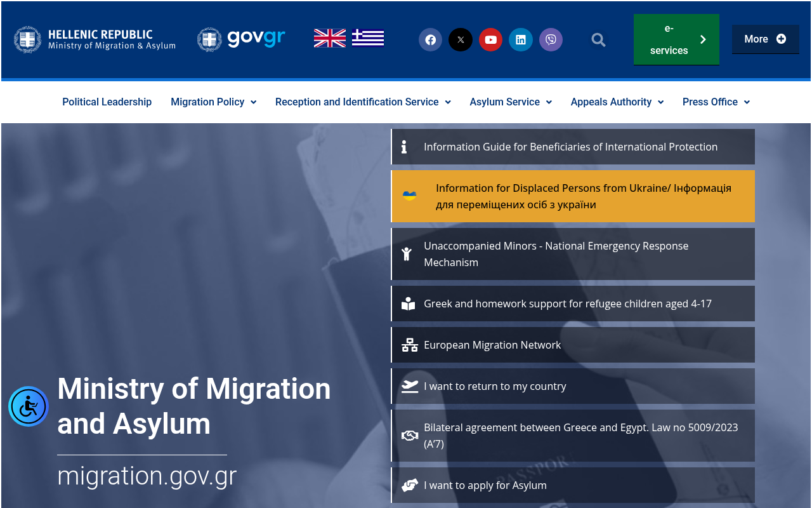
Task: Open the European Migration Network link
Action: [x=573, y=345]
